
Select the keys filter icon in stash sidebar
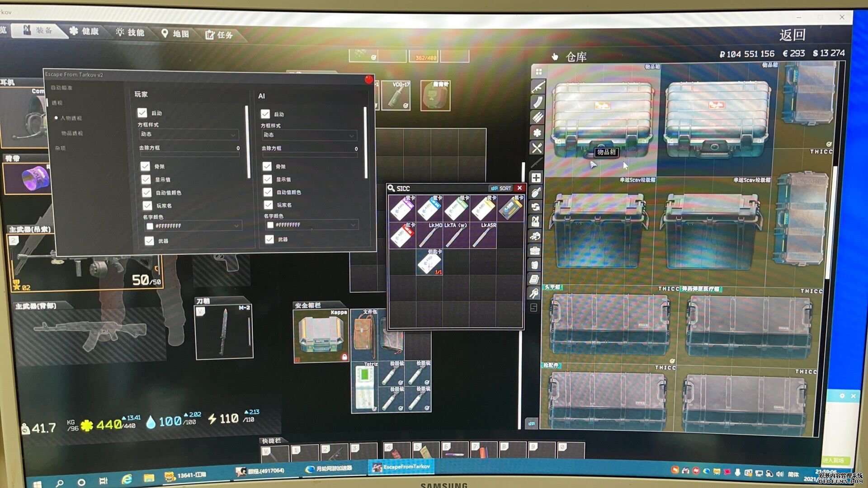pyautogui.click(x=534, y=294)
